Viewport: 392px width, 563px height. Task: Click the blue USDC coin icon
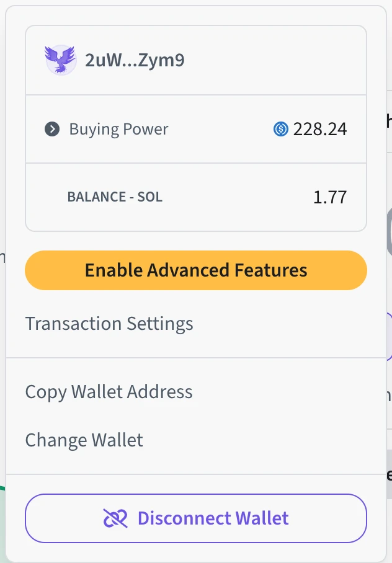click(x=281, y=129)
